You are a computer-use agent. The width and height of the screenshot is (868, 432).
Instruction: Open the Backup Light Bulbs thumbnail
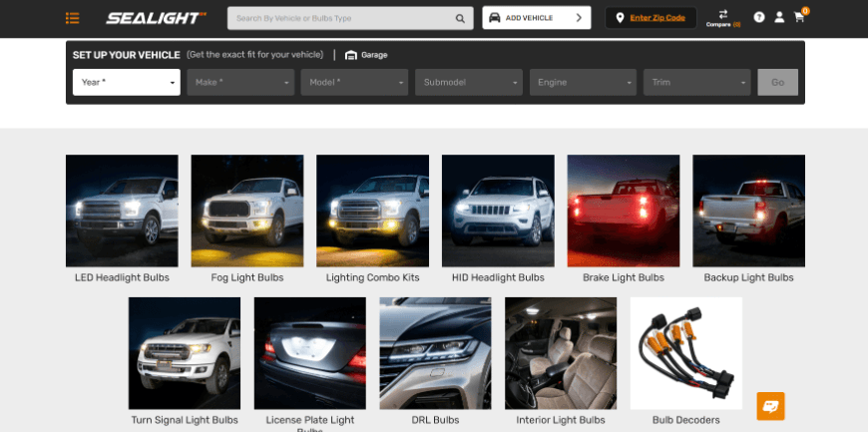click(749, 211)
